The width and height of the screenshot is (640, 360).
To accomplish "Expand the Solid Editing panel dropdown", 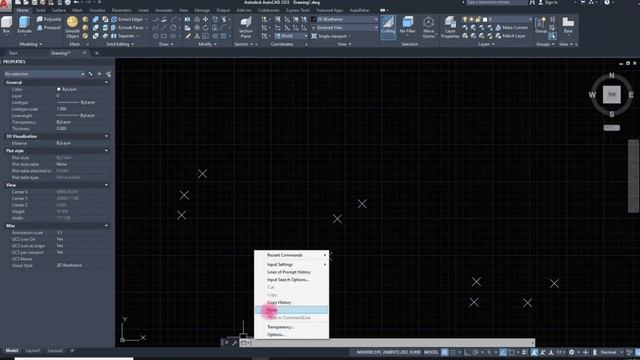I will click(120, 44).
